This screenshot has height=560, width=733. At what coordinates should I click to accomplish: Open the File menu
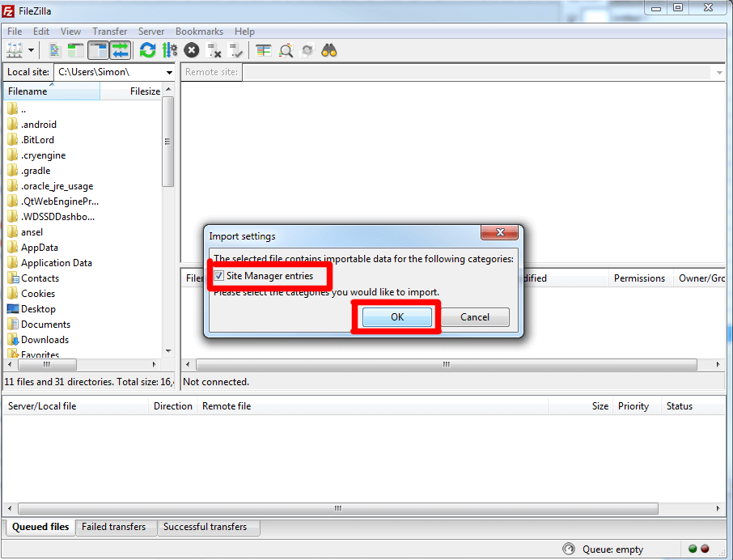(x=15, y=32)
